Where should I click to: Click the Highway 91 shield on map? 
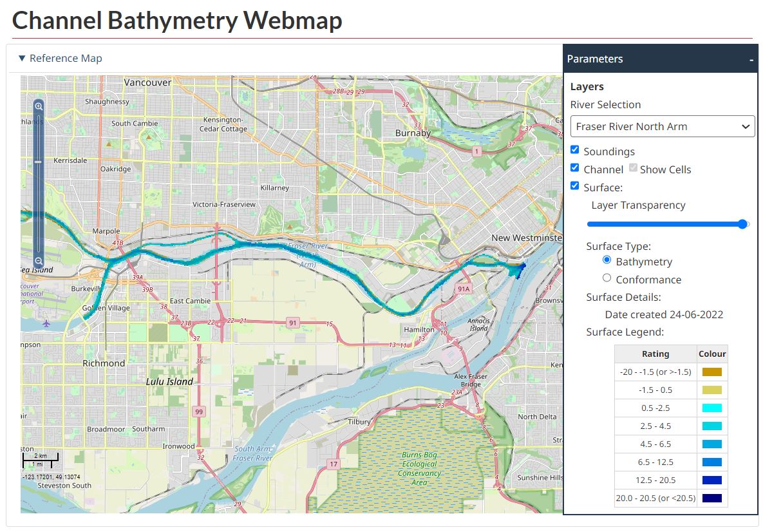point(293,322)
